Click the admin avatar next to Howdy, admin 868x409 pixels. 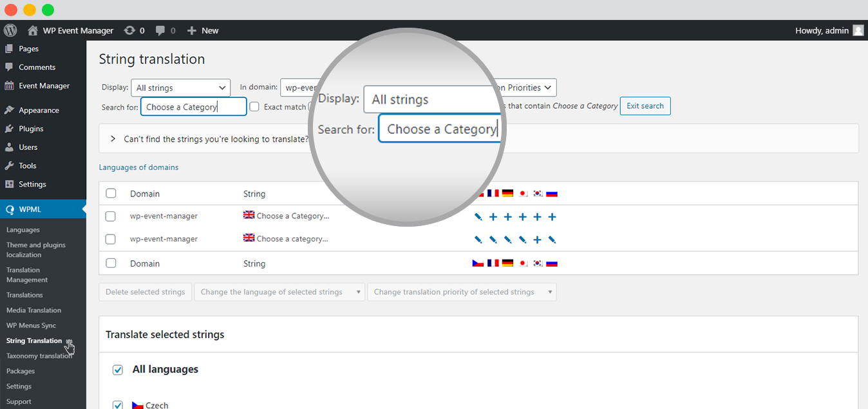[858, 30]
